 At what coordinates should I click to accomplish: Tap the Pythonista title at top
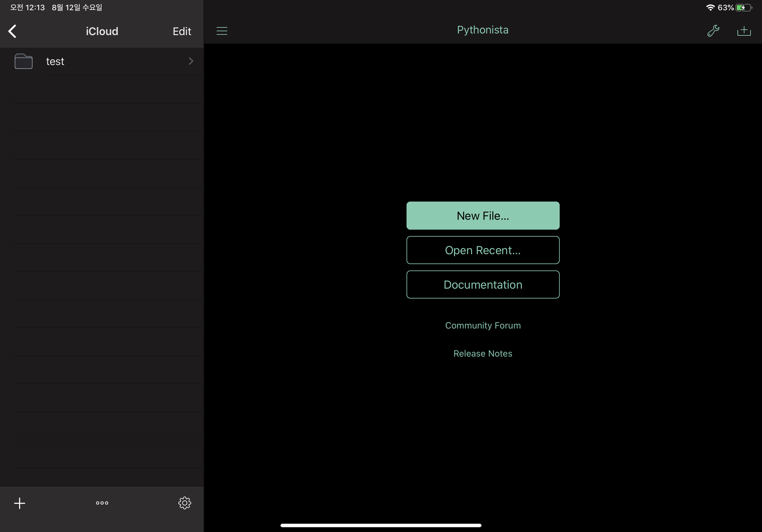pyautogui.click(x=482, y=30)
